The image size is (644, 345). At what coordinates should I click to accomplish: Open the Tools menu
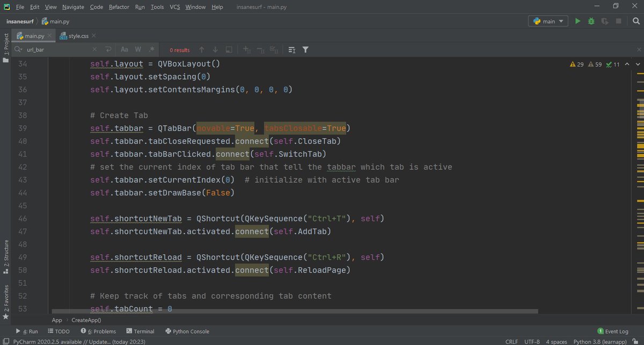(157, 7)
